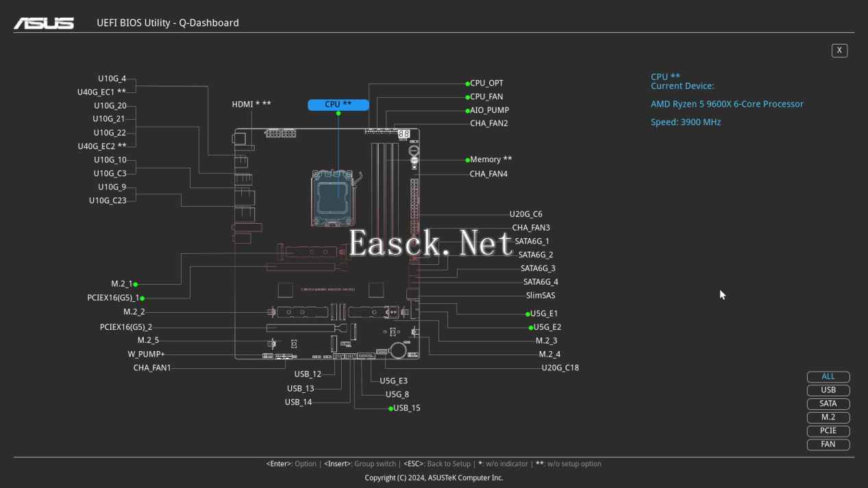This screenshot has width=868, height=488.
Task: Select the M.2_1 slot label
Action: (122, 284)
